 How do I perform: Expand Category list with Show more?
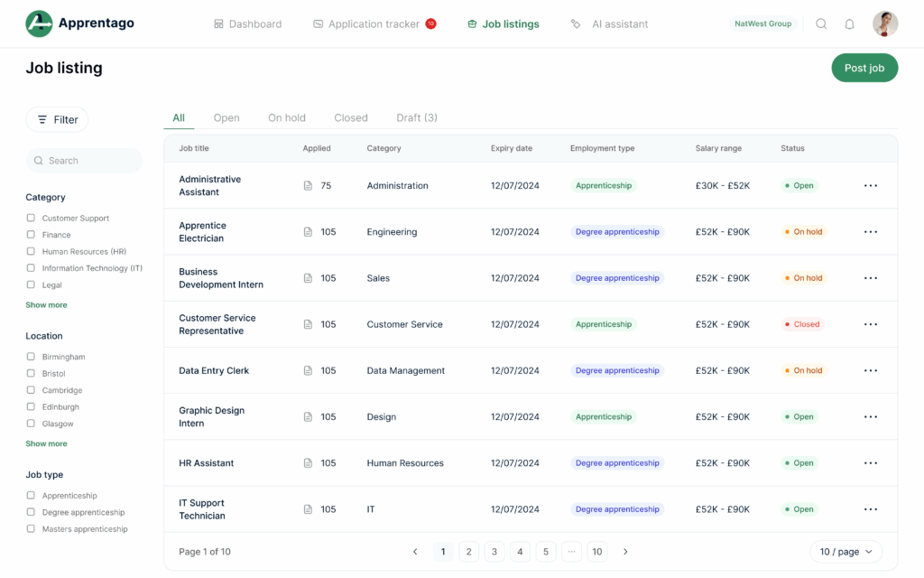[x=46, y=305]
